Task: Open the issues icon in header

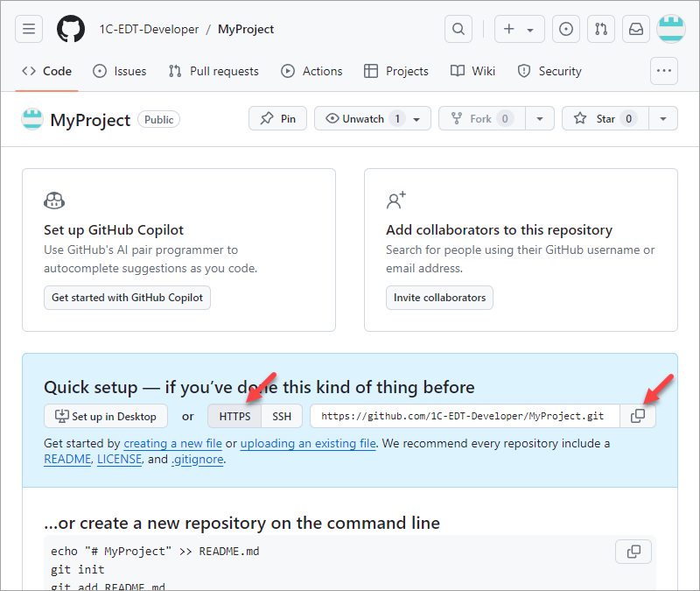Action: pyautogui.click(x=567, y=29)
